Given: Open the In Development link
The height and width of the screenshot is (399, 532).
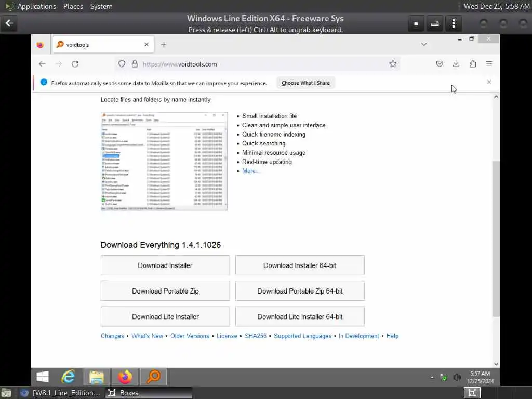Looking at the screenshot, I should [358, 336].
